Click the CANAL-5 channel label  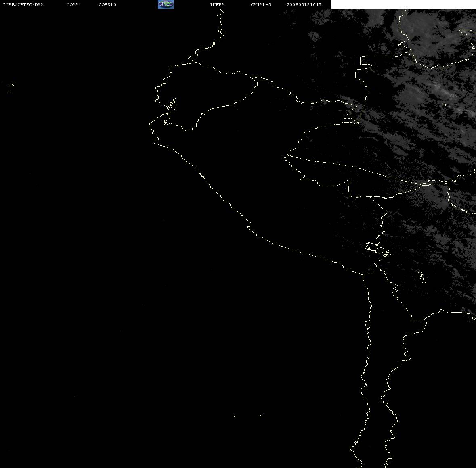pyautogui.click(x=261, y=4)
